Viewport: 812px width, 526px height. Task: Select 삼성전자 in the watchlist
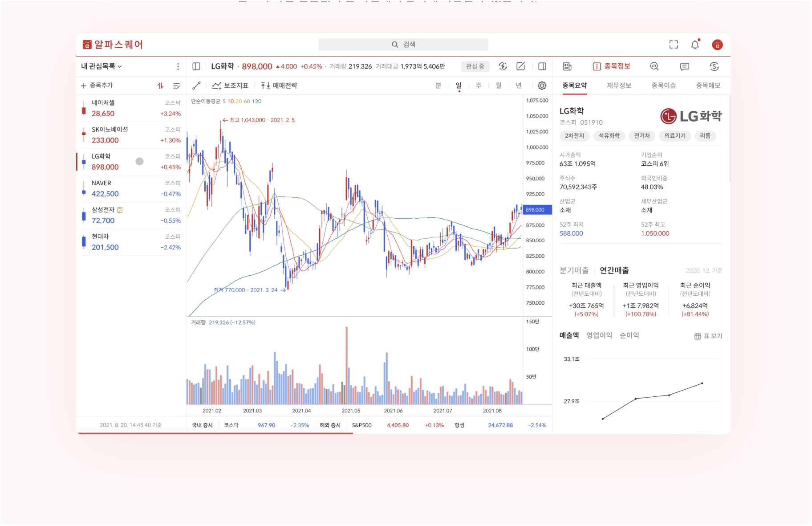coord(131,215)
